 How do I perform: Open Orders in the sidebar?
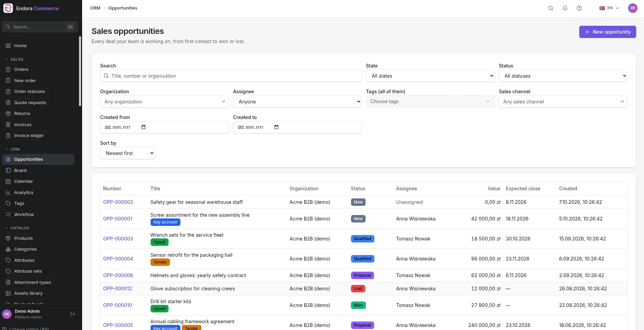[x=38, y=70]
